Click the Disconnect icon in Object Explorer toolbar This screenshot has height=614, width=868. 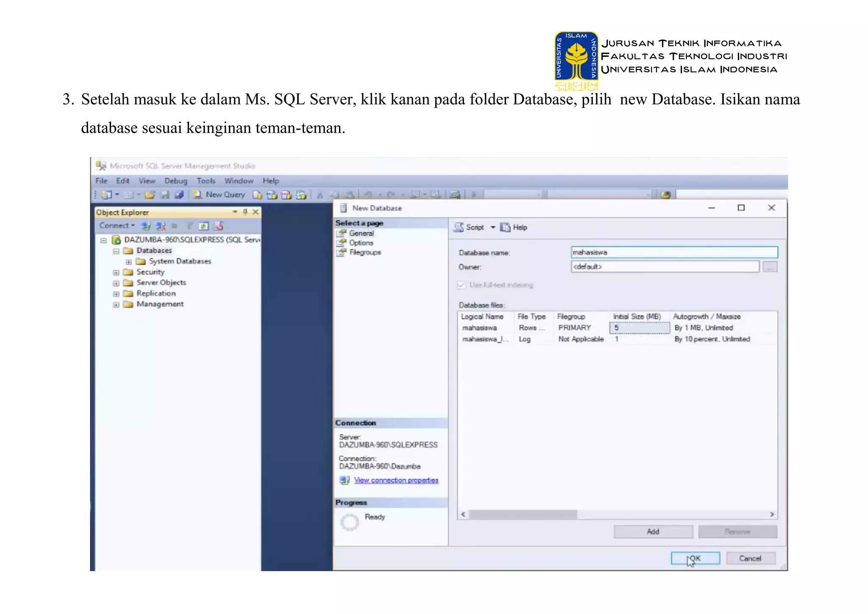[x=160, y=226]
